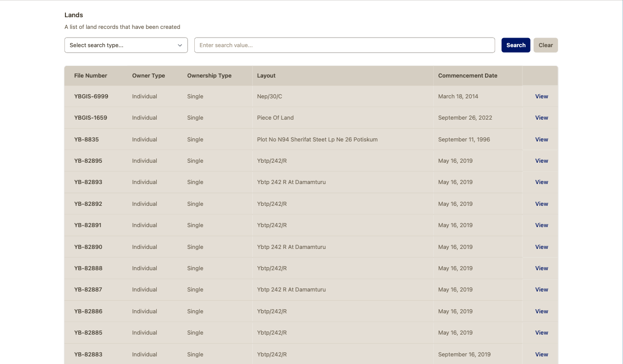
Task: View the YB-82885 entry
Action: point(541,333)
